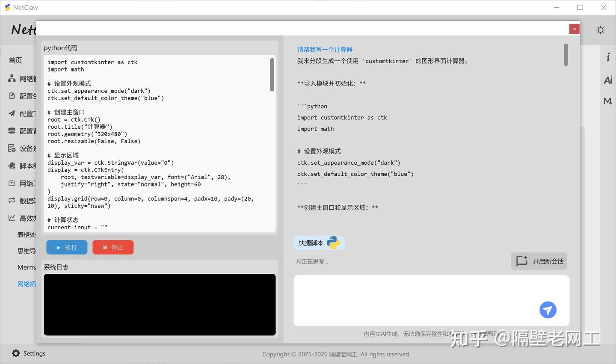
Task: Start a new chat with 开启新会话
Action: click(x=539, y=261)
